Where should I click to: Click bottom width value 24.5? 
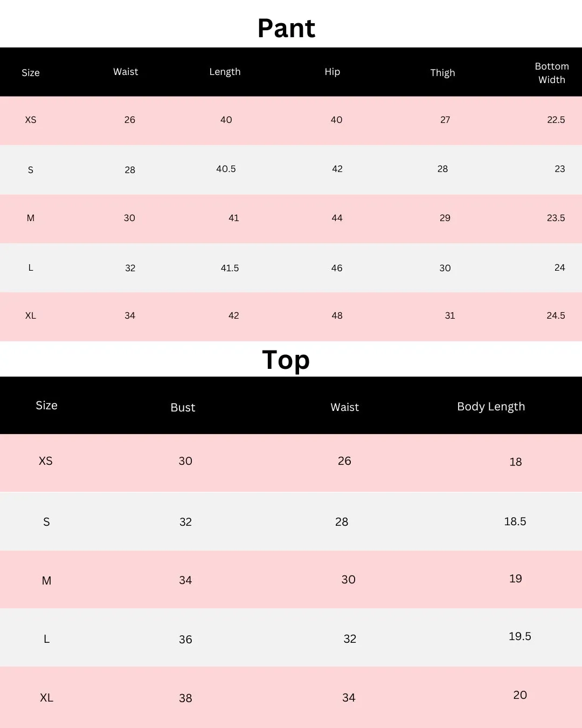click(x=556, y=315)
